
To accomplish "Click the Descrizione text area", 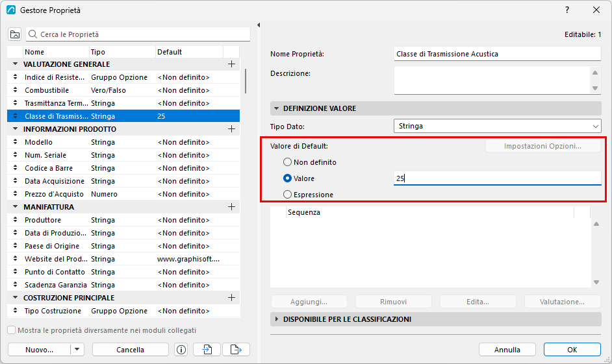I will click(x=492, y=80).
